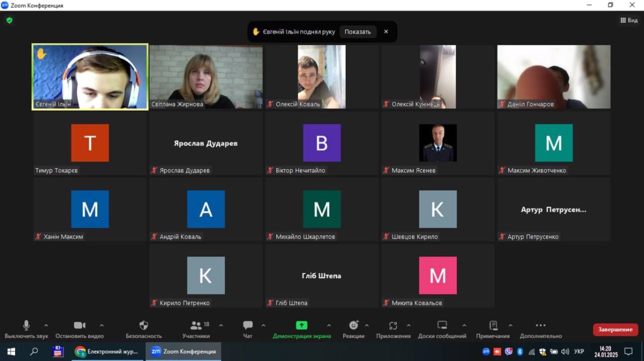Expand video options arrow beside camera
Screen dimensions: 644x361
(x=102, y=325)
